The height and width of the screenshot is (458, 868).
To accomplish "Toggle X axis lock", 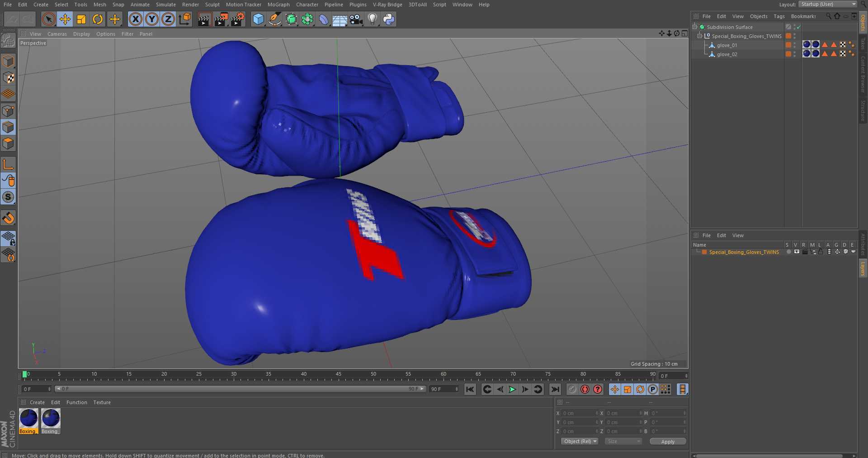I will 135,19.
